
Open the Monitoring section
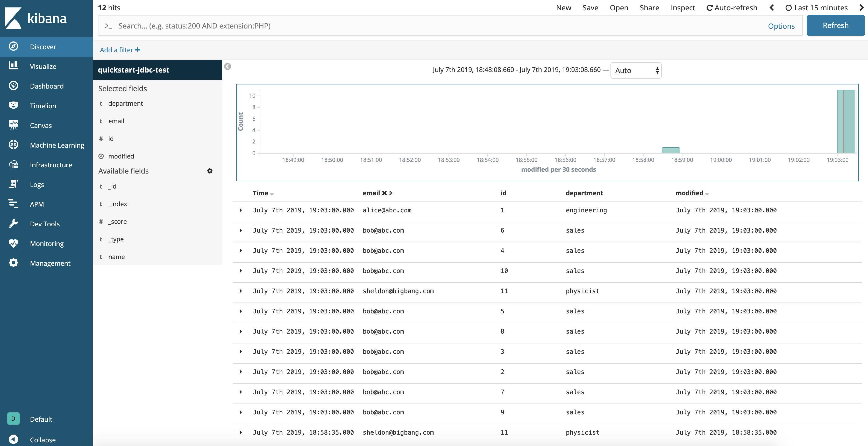[x=46, y=243]
